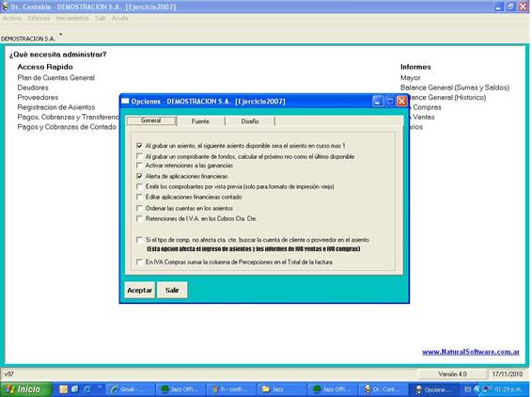Check 'Ordenar las cuentas en los asientos'
The width and height of the screenshot is (532, 397).
point(139,208)
